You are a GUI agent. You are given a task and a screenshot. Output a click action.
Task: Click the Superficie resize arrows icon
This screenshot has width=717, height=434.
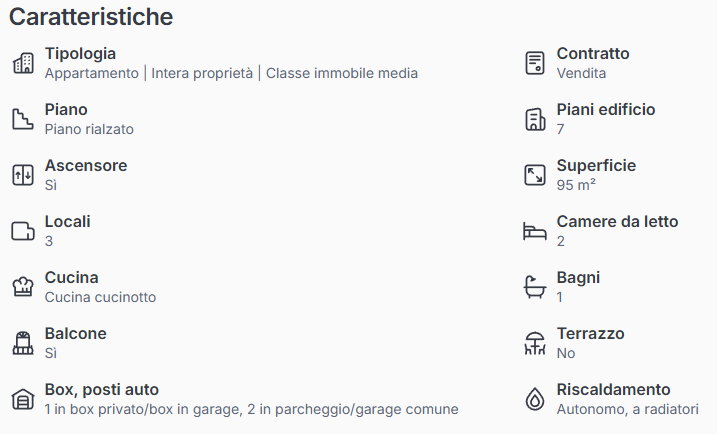tap(535, 175)
